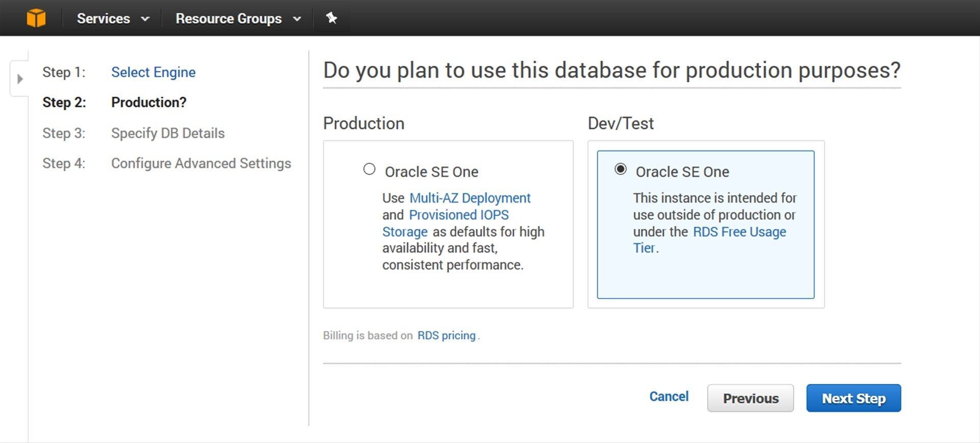This screenshot has height=443, width=980.
Task: Open the Multi-AZ Deployment link
Action: (470, 198)
